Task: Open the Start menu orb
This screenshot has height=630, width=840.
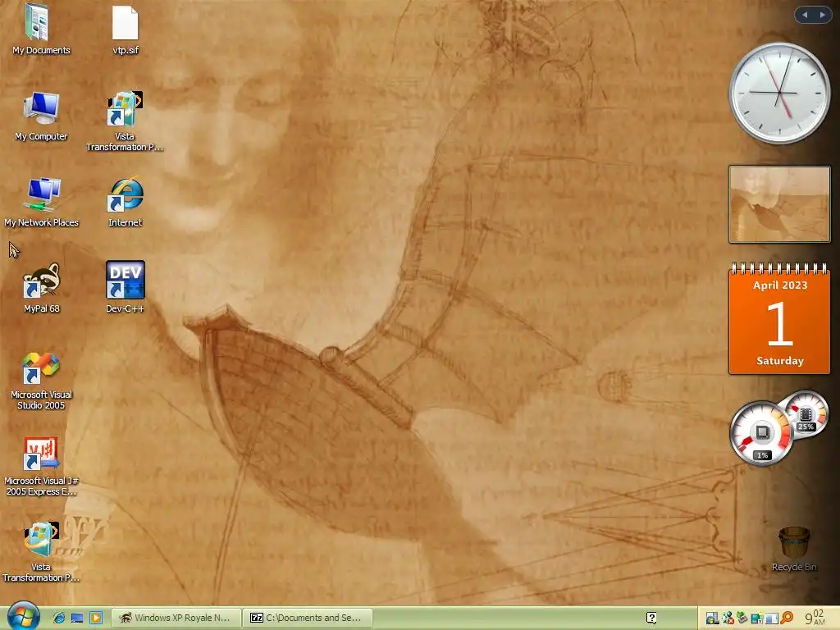Action: click(x=23, y=616)
